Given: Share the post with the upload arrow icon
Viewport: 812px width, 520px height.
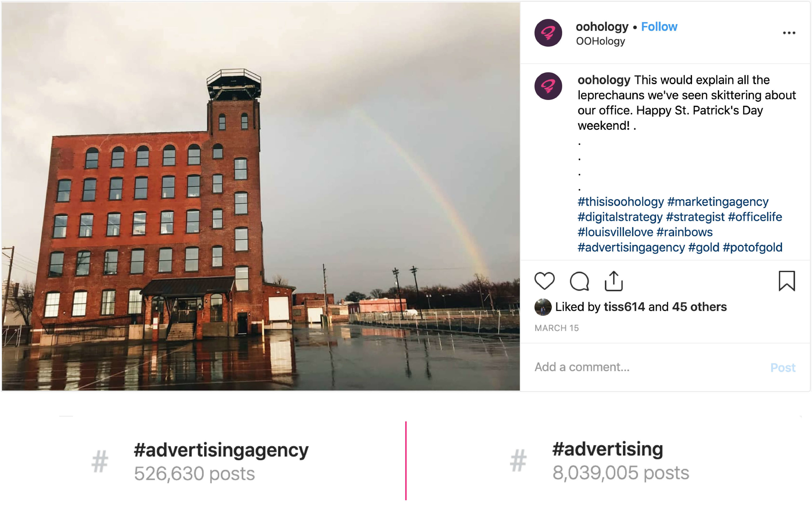Looking at the screenshot, I should pos(613,281).
